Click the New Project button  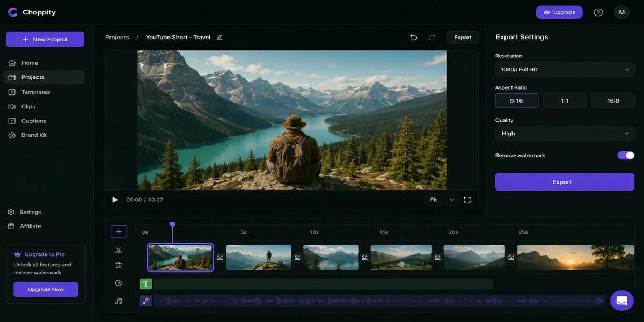45,39
